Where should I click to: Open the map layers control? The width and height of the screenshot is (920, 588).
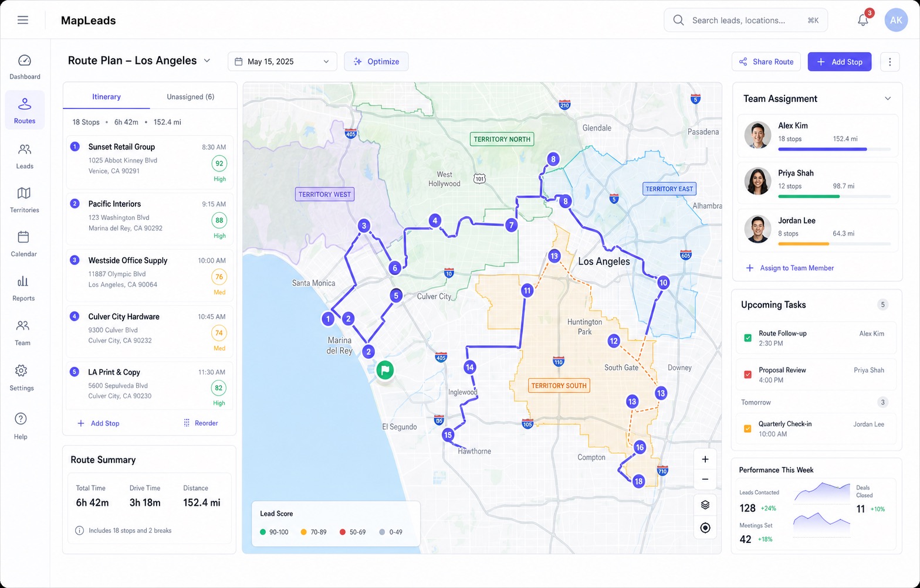705,505
